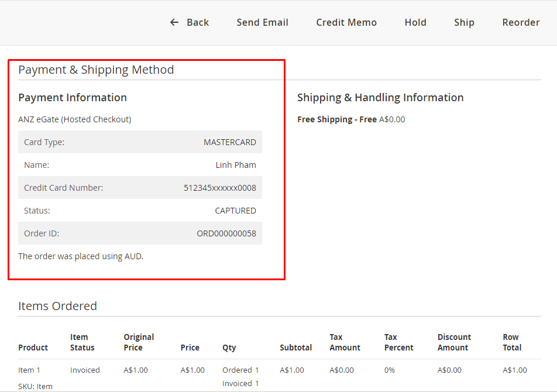Click the Shipping & Handling Information heading
The image size is (557, 392).
pos(380,98)
